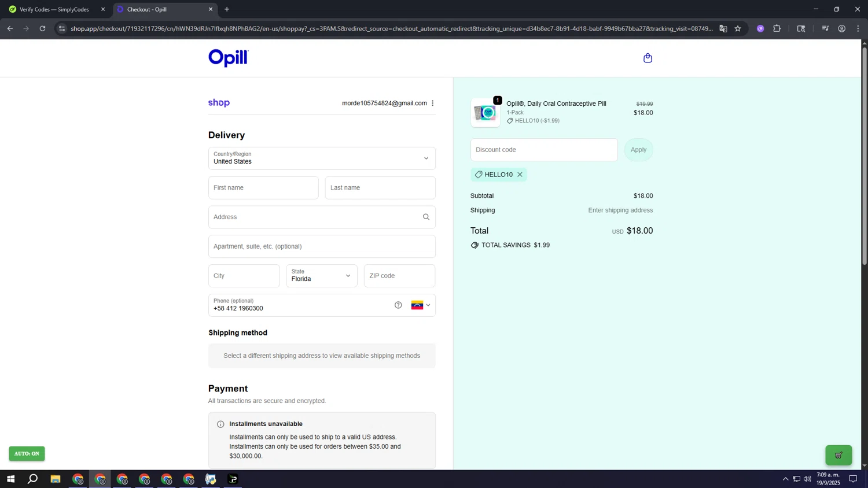Close the Verify Codes SimplyCodes tab
This screenshot has width=868, height=488.
pos(103,9)
